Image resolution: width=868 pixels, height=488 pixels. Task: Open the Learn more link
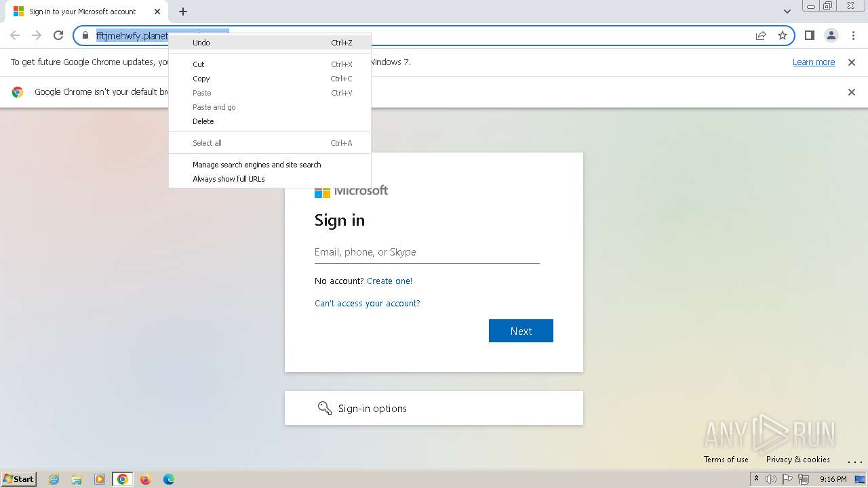(x=814, y=62)
